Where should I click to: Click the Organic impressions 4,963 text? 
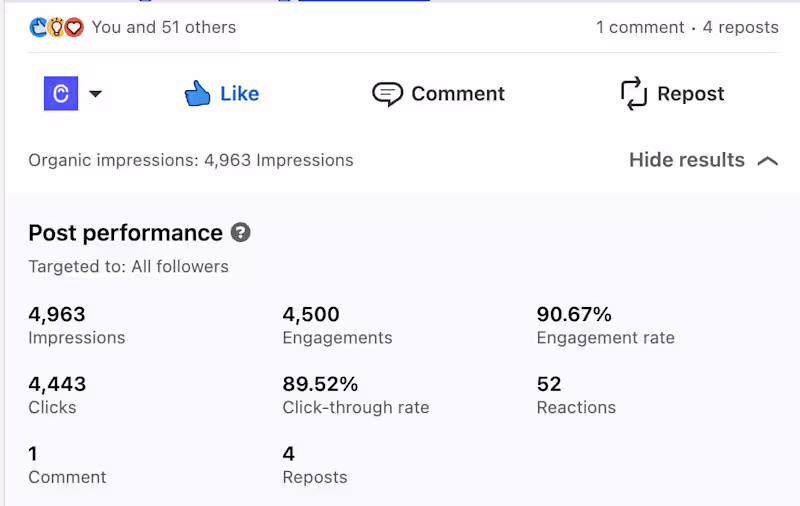[x=191, y=160]
